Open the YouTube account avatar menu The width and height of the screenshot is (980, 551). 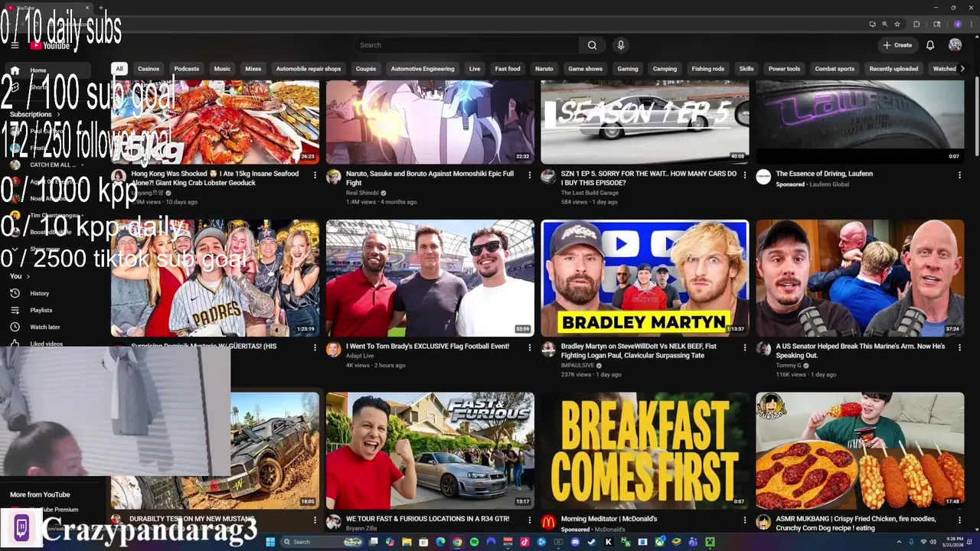[955, 45]
